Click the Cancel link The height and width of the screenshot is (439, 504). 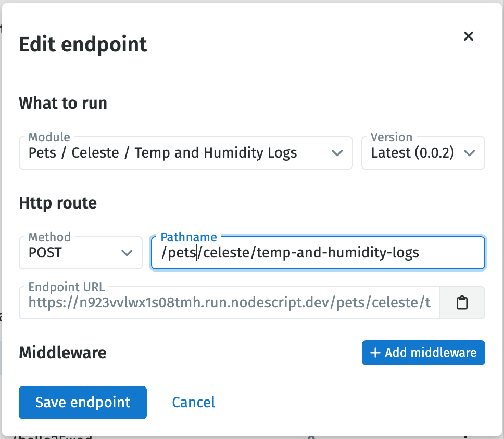tap(193, 402)
